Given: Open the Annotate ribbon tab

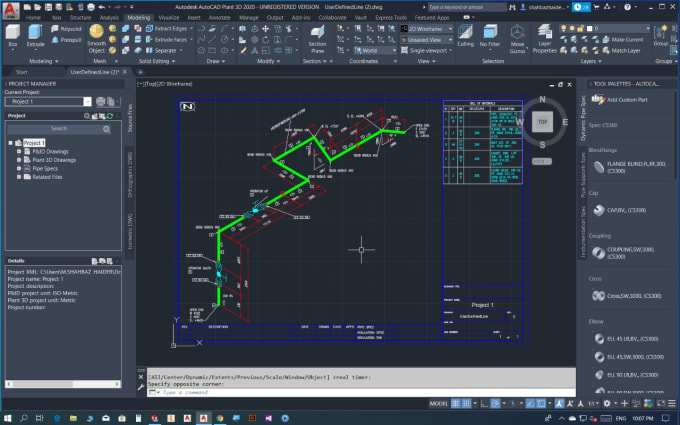Looking at the screenshot, I should (219, 18).
